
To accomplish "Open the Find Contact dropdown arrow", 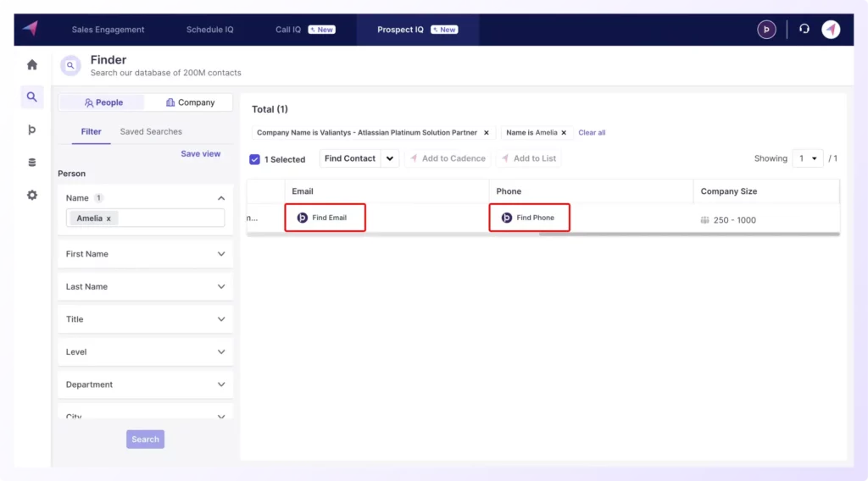I will click(x=390, y=158).
